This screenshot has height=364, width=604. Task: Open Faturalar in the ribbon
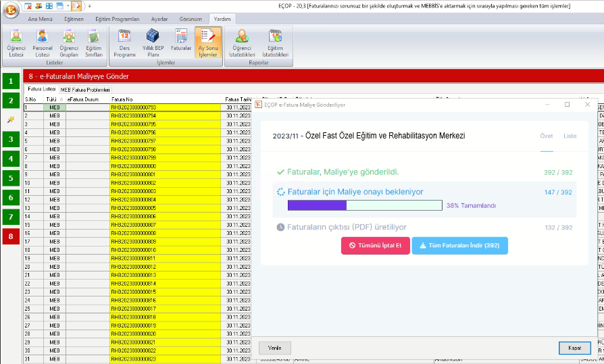pyautogui.click(x=181, y=40)
